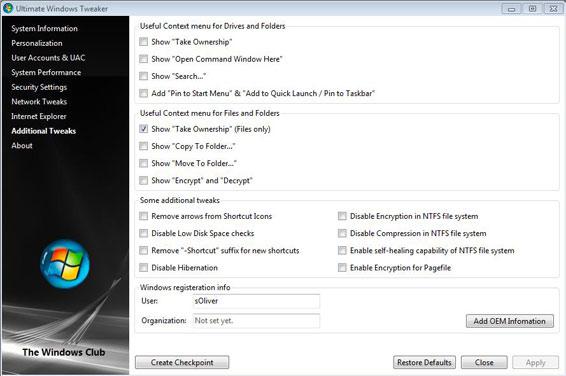566x376 pixels.
Task: Click Create Checkpoint button
Action: [x=182, y=362]
